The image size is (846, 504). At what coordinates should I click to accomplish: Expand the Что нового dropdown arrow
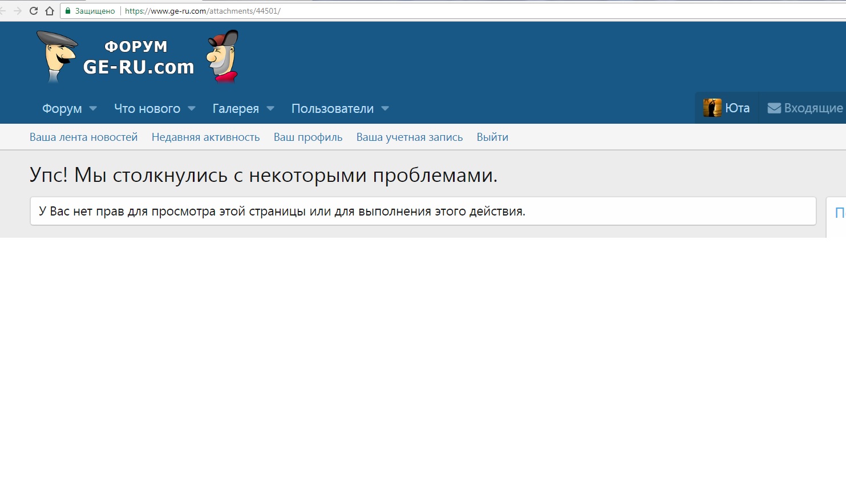click(192, 108)
